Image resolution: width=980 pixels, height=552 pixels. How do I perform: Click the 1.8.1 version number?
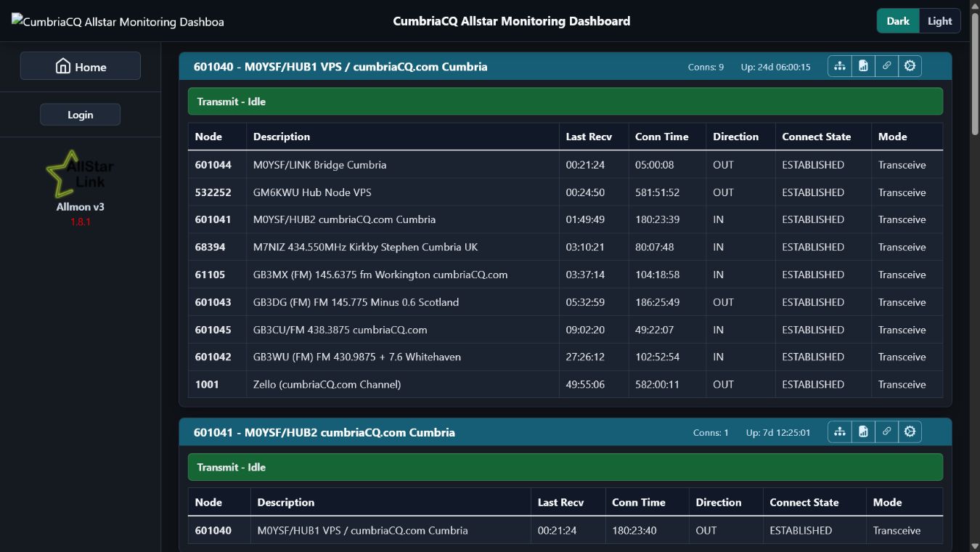(x=80, y=222)
